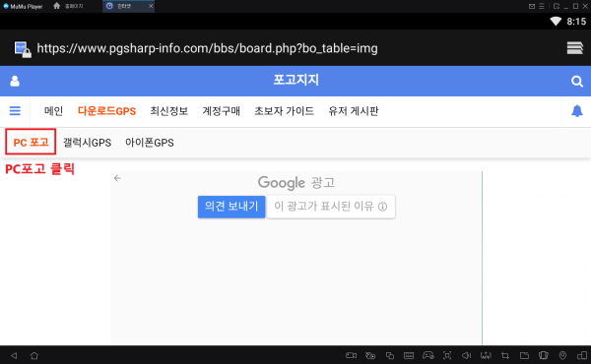Select the PC 포고 sub-tab

[31, 143]
